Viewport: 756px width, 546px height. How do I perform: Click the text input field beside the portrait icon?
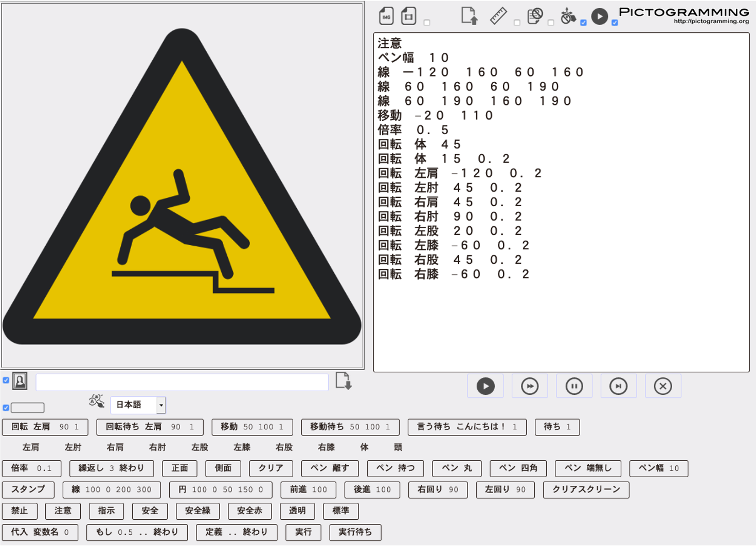[182, 382]
